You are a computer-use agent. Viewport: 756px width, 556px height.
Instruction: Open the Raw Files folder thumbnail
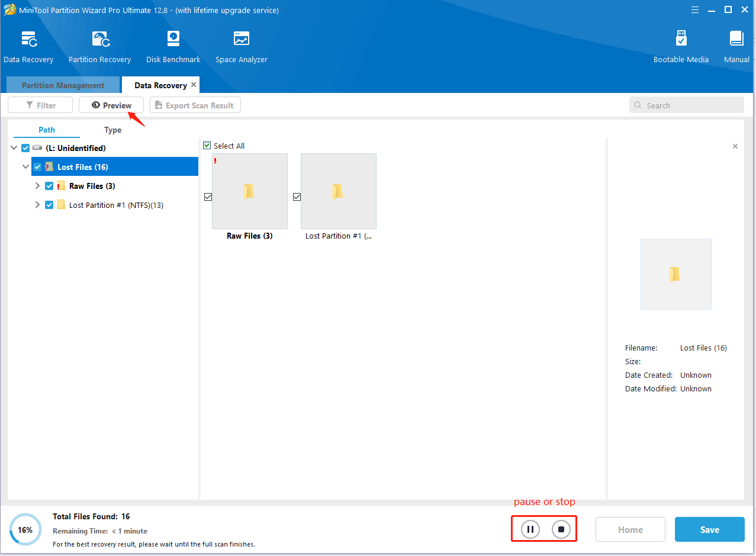(x=249, y=191)
